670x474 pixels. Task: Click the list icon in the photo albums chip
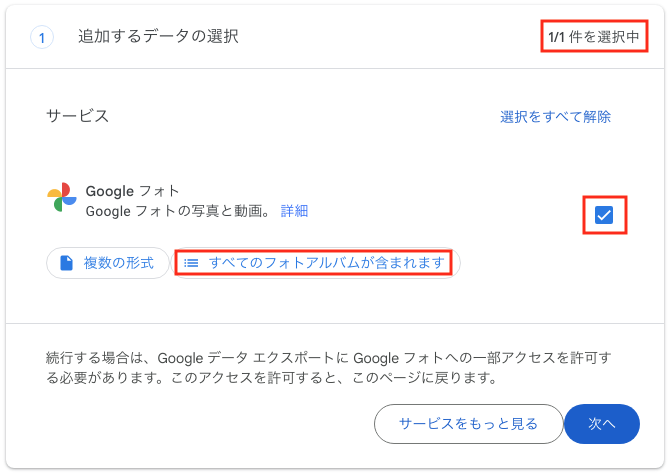pyautogui.click(x=191, y=263)
